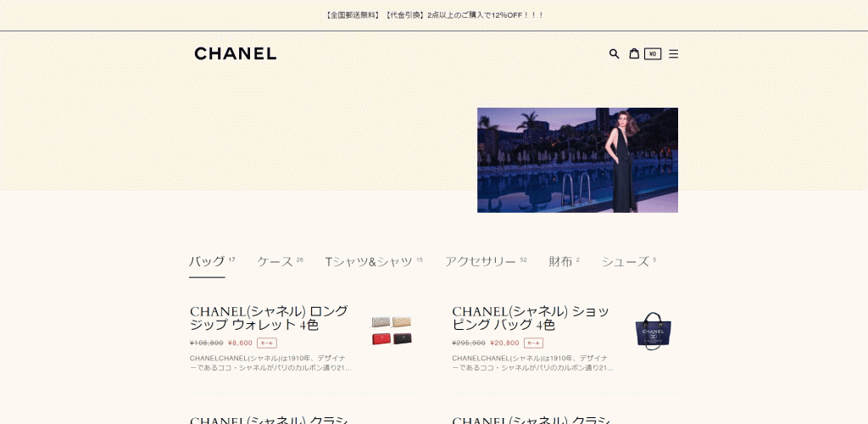Click the ¥0 cart total badge
This screenshot has height=424, width=868.
653,53
